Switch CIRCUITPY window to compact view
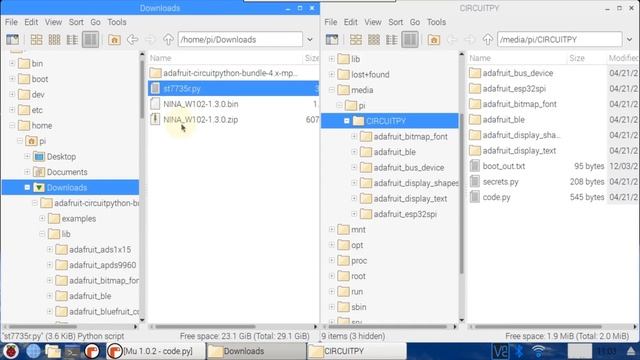 392,40
